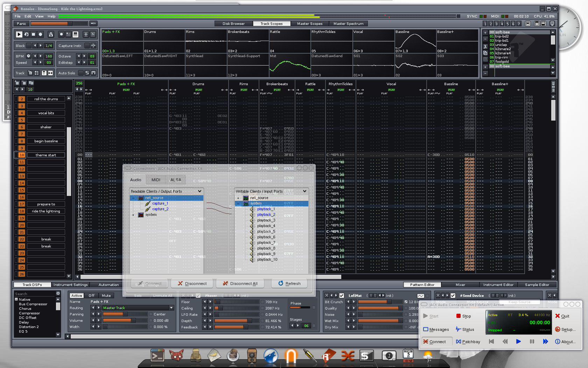Enable record mode with the round button
This screenshot has height=368, width=588.
pos(41,34)
